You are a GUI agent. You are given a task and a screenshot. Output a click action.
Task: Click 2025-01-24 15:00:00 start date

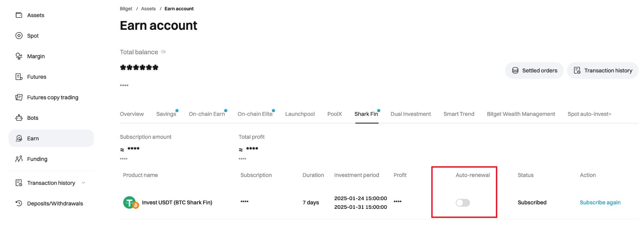(361, 198)
